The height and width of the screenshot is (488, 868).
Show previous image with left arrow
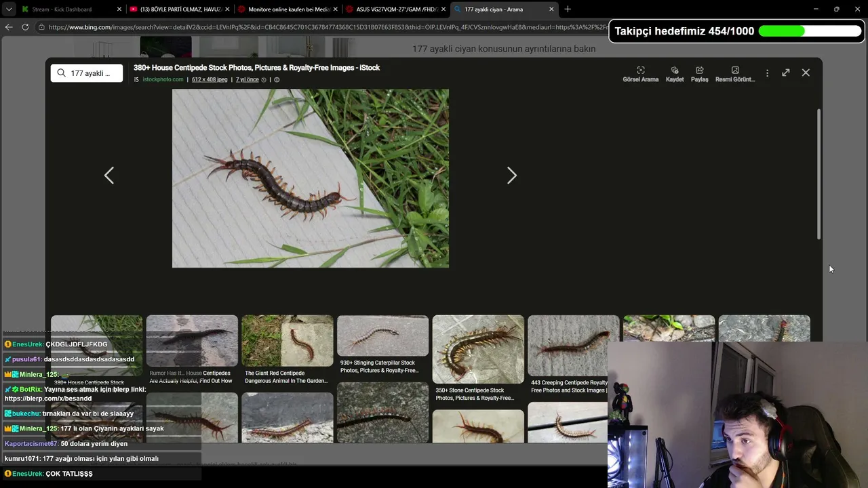109,176
